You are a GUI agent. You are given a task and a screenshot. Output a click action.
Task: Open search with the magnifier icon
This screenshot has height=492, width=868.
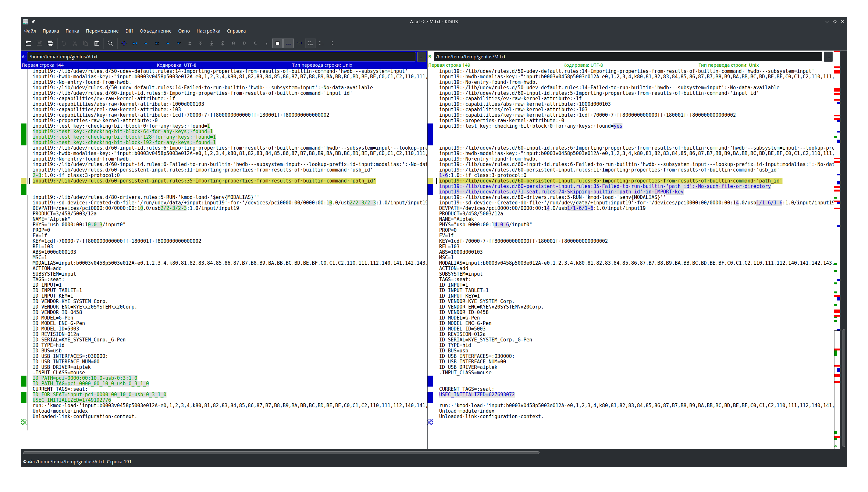pyautogui.click(x=110, y=43)
